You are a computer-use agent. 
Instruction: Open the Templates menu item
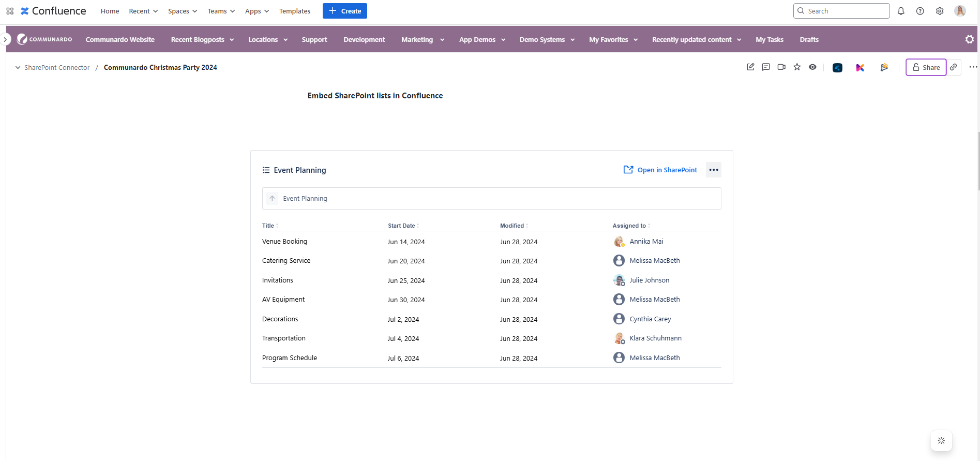coord(295,11)
